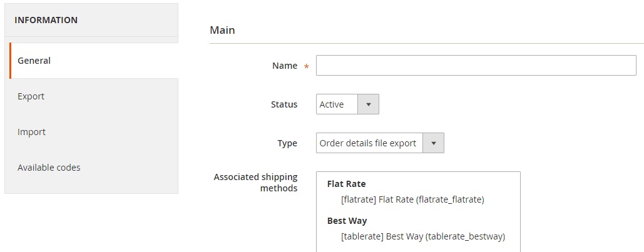Screen dimensions: 644x252
Task: Expand the Type dropdown arrow
Action: click(433, 143)
